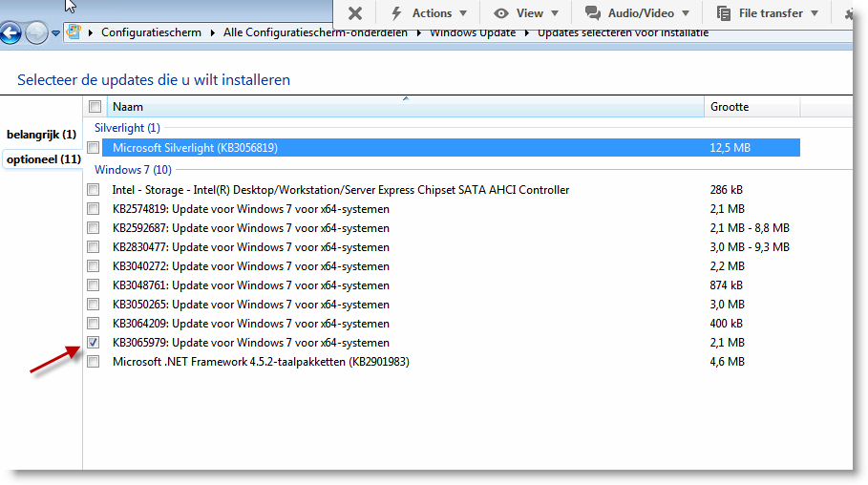Screen dimensions: 868x485
Task: Select KB3050265 update row text
Action: 251,305
